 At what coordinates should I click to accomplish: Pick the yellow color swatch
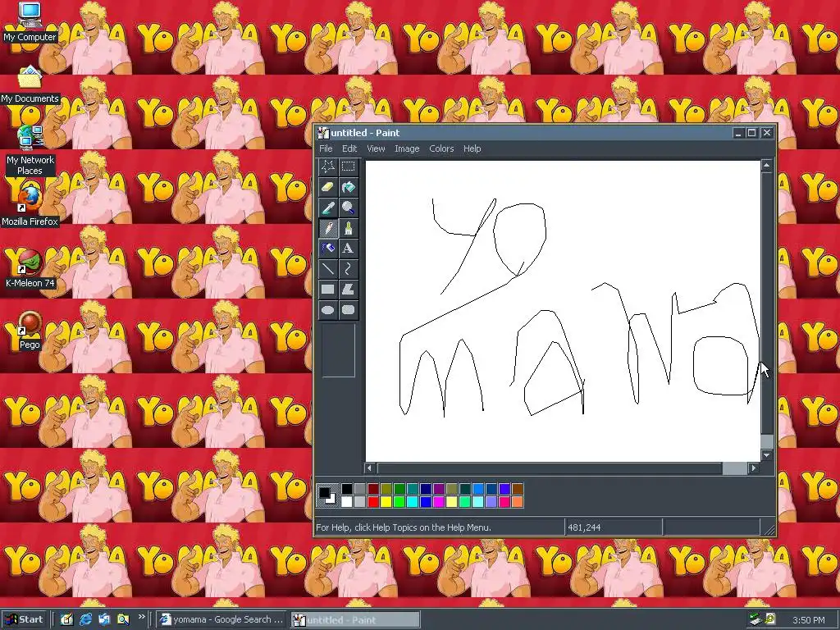tap(386, 502)
